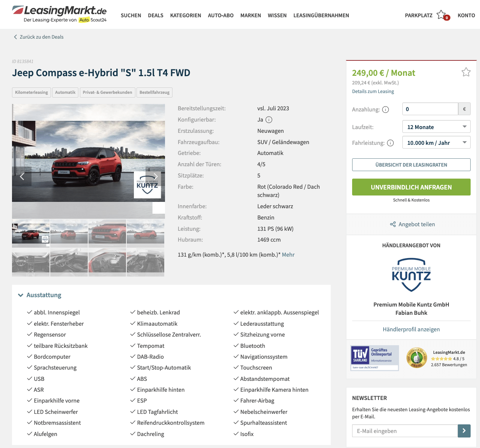Open LEASINGÜBERNAHMEN in the navigation
The image size is (480, 448).
coord(321,15)
